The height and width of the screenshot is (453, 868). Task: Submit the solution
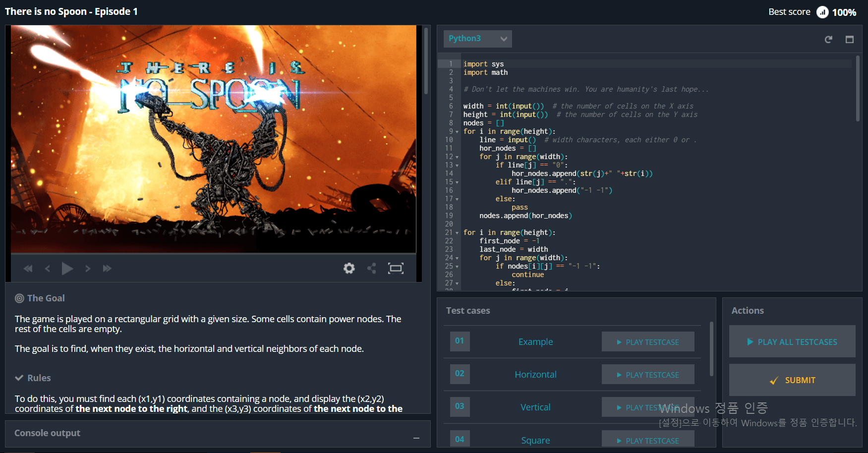click(x=792, y=380)
